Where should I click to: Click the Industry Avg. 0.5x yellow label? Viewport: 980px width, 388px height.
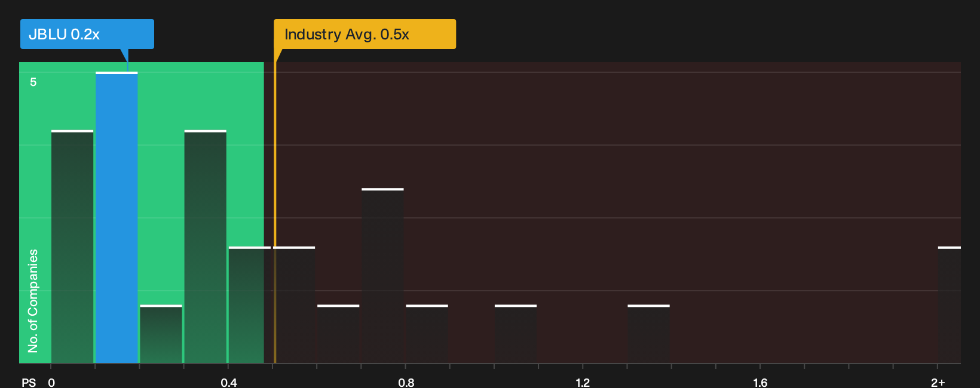[x=365, y=34]
